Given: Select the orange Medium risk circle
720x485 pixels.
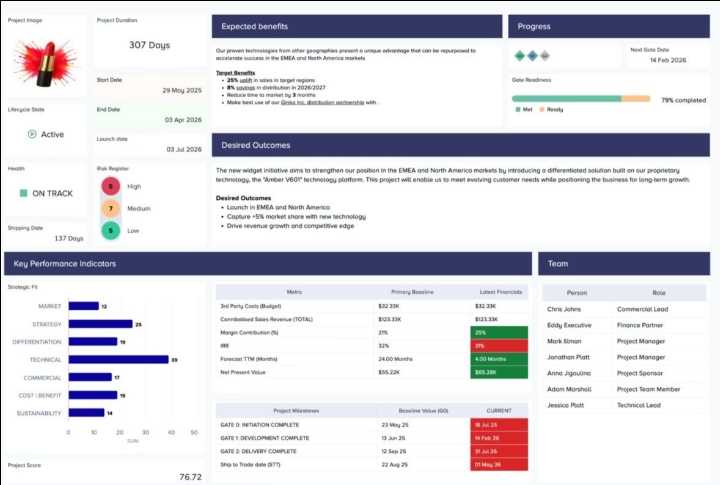Looking at the screenshot, I should [110, 209].
